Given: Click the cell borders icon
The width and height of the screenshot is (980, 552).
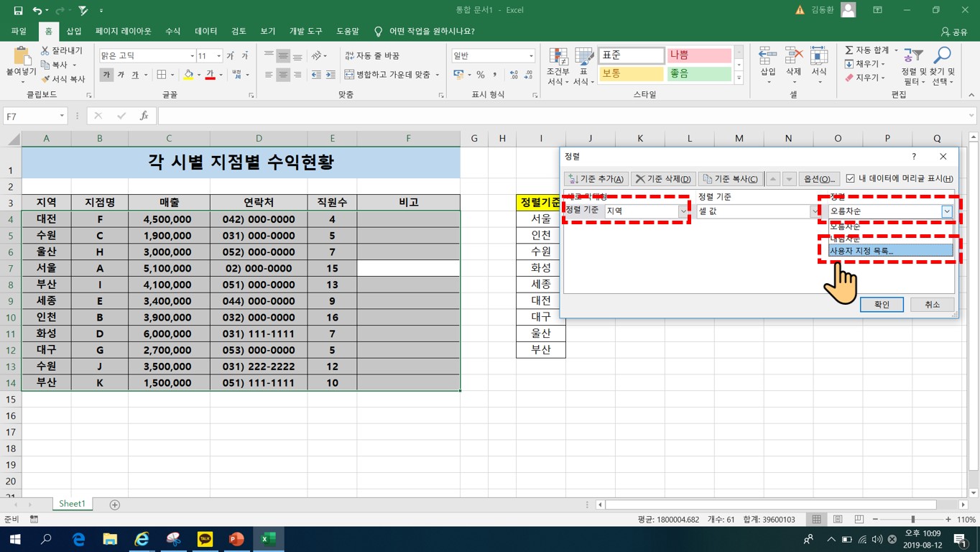Looking at the screenshot, I should [162, 75].
